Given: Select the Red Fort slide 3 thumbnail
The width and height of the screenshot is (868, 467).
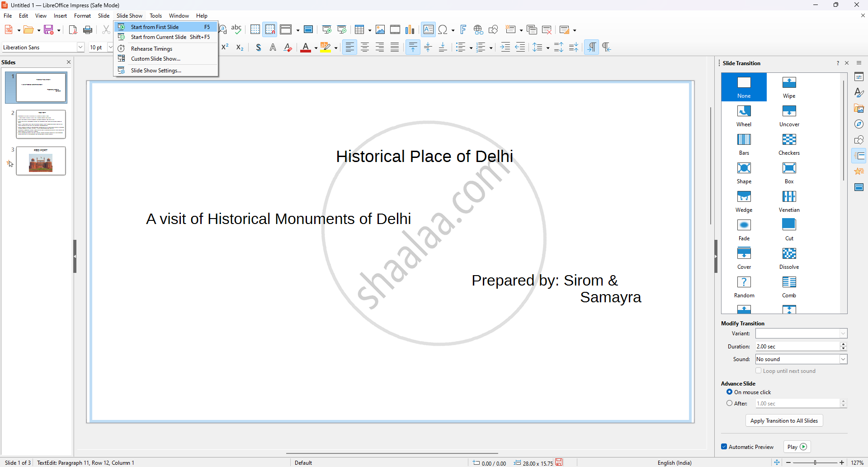Looking at the screenshot, I should coord(41,161).
